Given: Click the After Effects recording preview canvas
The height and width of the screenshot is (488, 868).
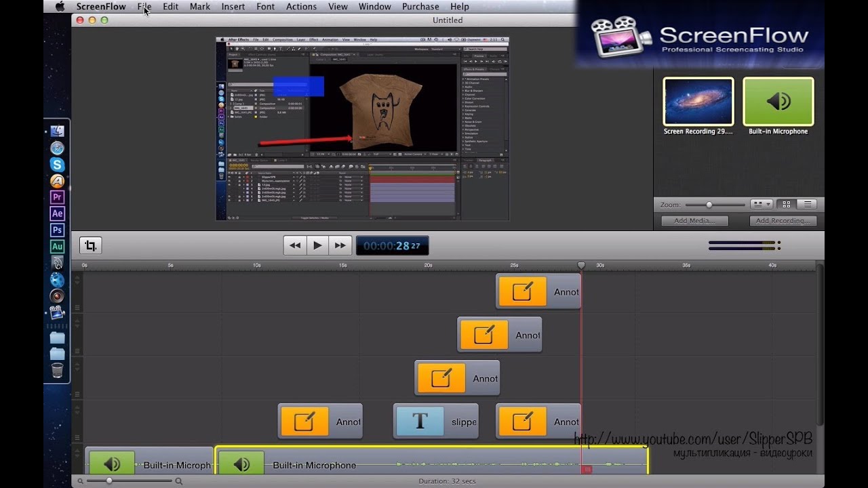Looking at the screenshot, I should click(362, 129).
